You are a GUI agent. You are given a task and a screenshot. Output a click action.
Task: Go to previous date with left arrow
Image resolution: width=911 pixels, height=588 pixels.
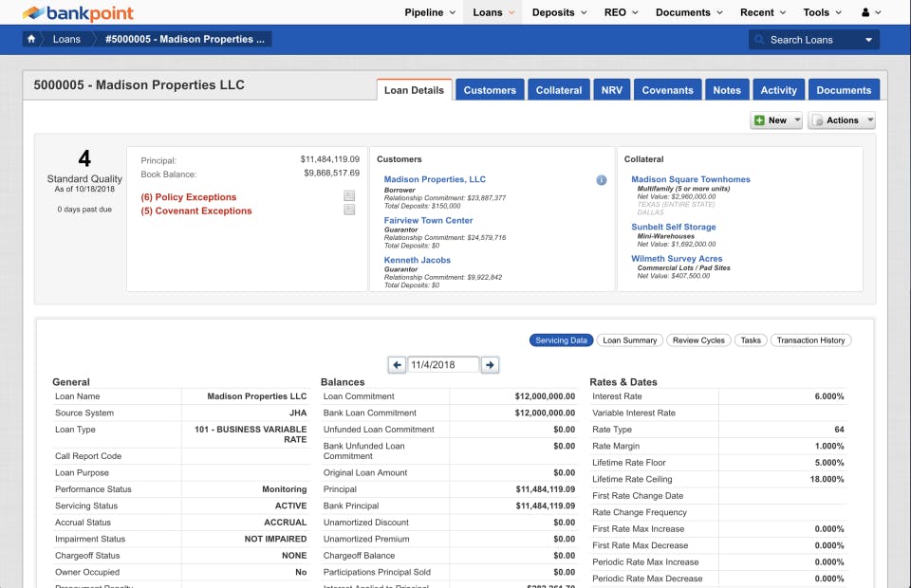click(397, 364)
